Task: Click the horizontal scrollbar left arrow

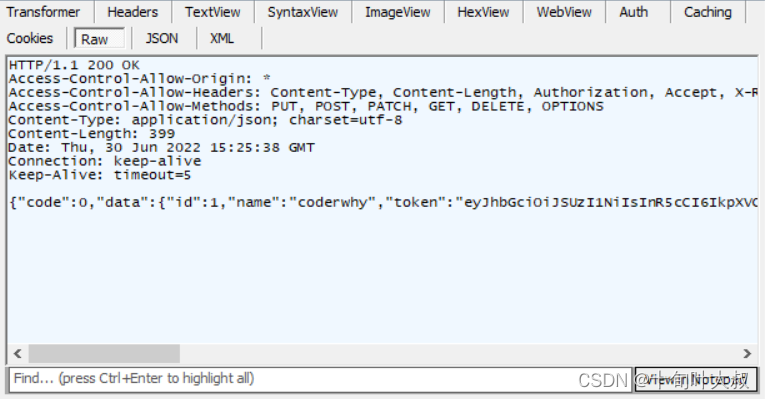Action: [x=18, y=354]
